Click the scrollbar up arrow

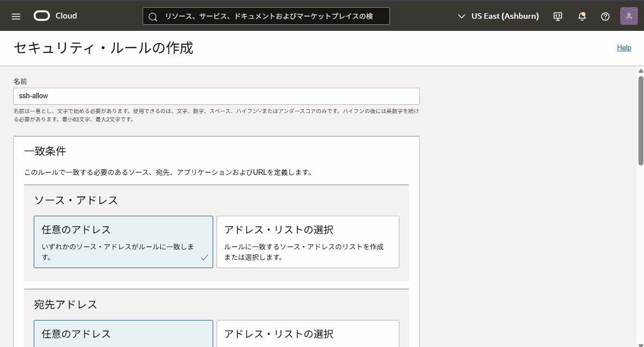tap(641, 71)
